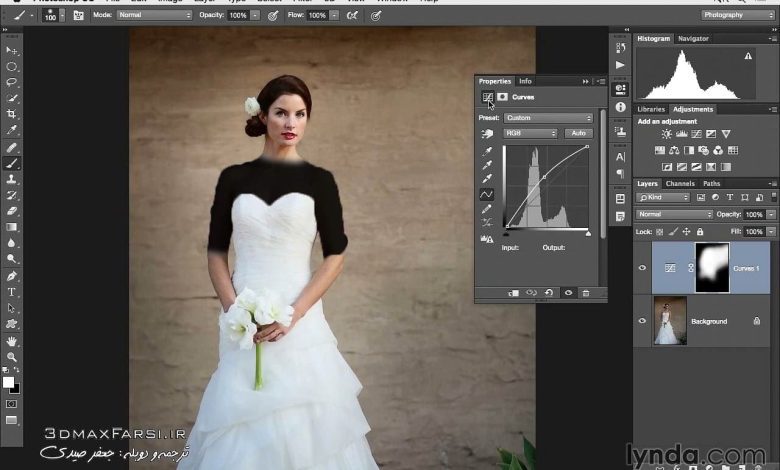This screenshot has width=780, height=470.
Task: Select the Clone Stamp tool
Action: pyautogui.click(x=12, y=179)
